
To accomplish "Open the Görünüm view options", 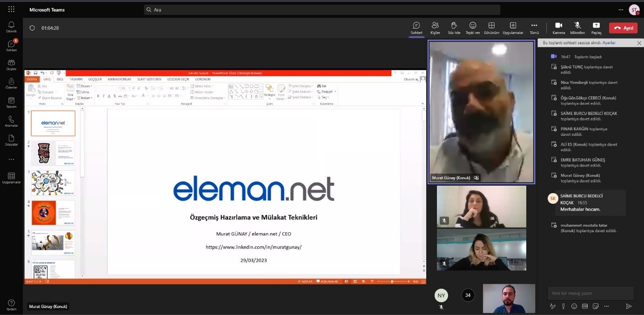I will (x=491, y=28).
